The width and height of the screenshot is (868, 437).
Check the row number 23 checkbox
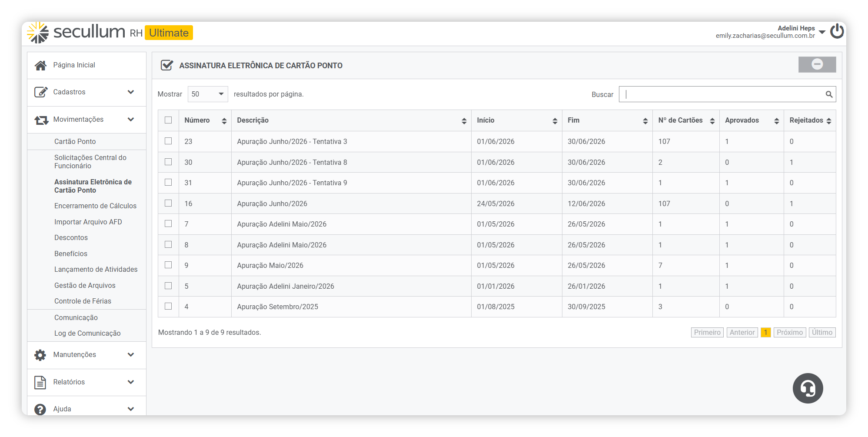(x=168, y=141)
